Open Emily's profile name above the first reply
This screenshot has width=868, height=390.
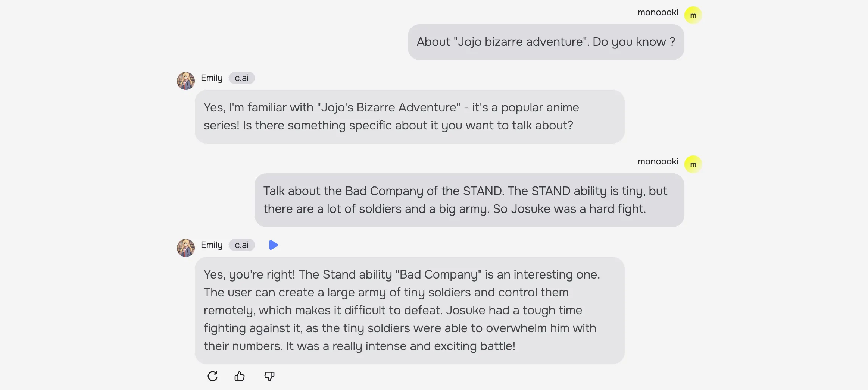(212, 78)
